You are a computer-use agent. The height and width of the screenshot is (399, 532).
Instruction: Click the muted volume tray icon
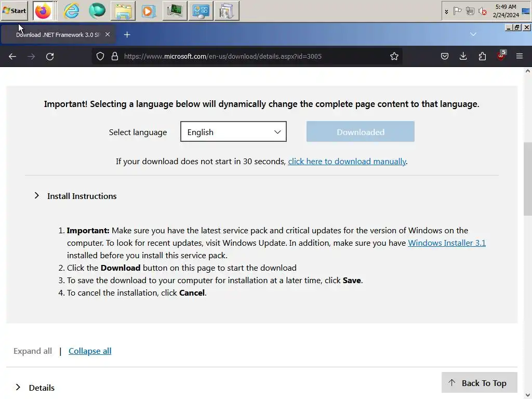(x=482, y=11)
